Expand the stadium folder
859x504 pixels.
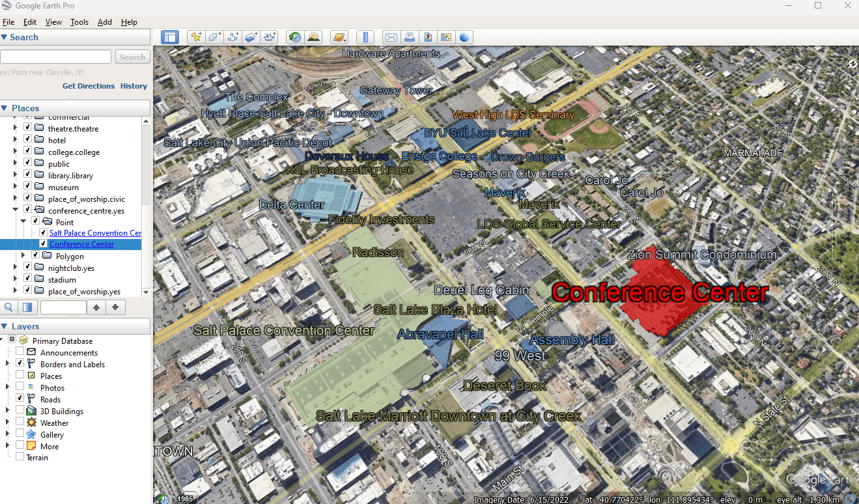[16, 279]
